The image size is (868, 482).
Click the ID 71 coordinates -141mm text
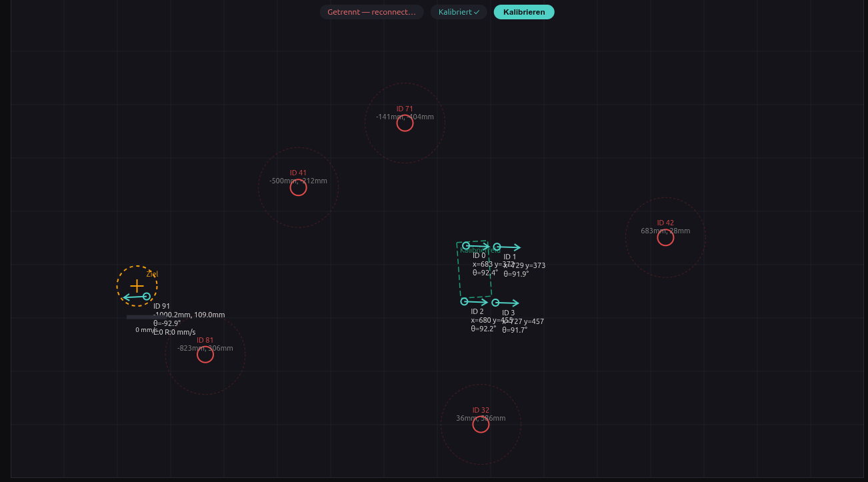pos(405,117)
